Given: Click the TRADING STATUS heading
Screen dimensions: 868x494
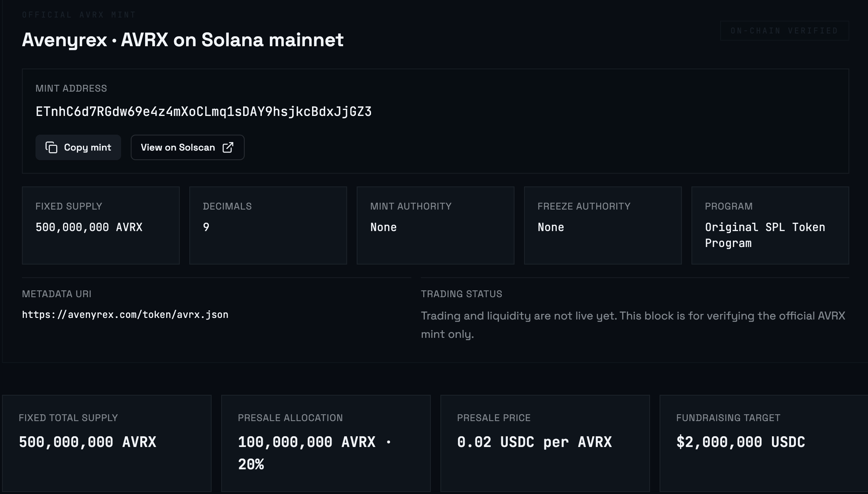Looking at the screenshot, I should pos(461,294).
